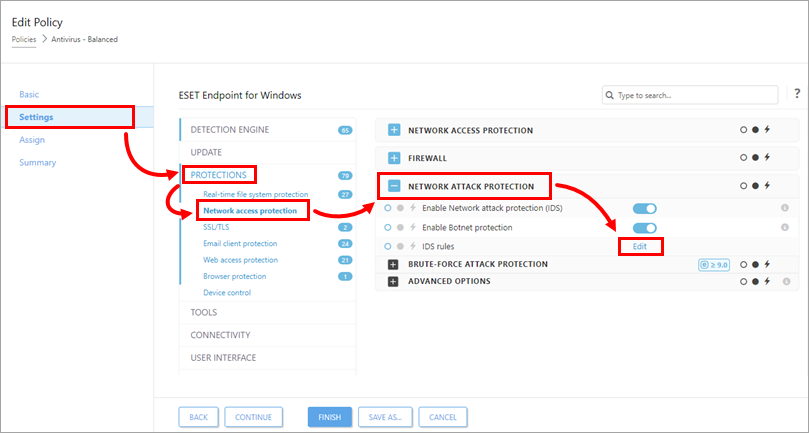Expand Connectivity category
The height and width of the screenshot is (433, 809).
tap(267, 335)
